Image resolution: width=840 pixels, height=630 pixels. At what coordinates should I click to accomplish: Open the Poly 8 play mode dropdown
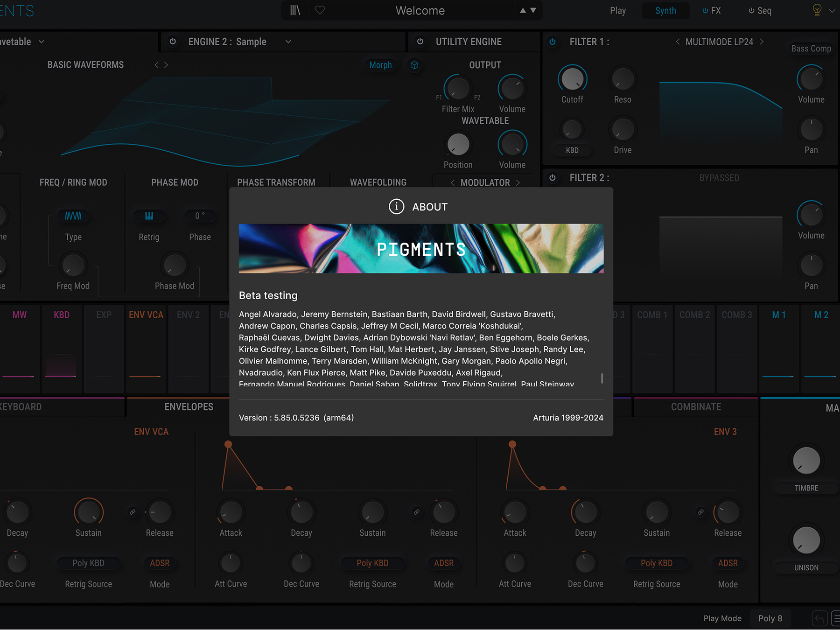click(770, 618)
